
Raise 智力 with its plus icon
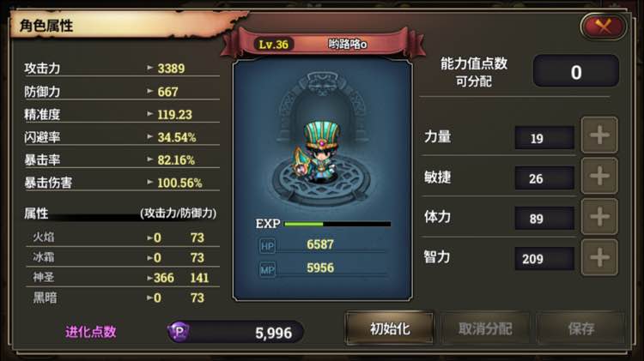tap(599, 257)
